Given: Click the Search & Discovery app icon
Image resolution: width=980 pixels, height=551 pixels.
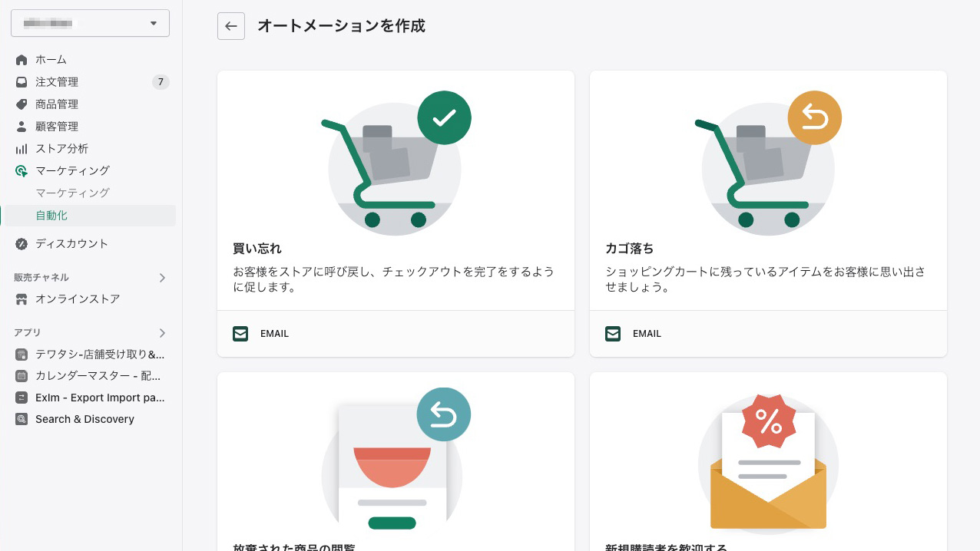Looking at the screenshot, I should click(x=22, y=419).
